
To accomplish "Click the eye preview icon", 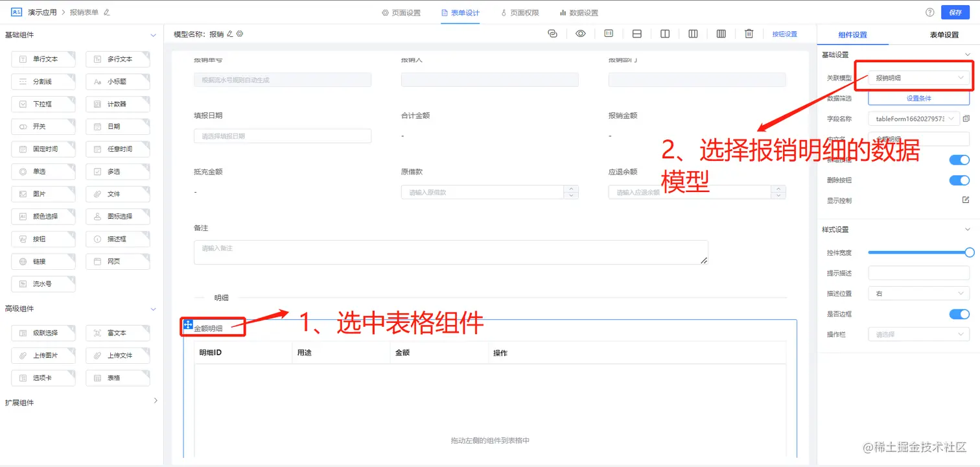I will [581, 34].
